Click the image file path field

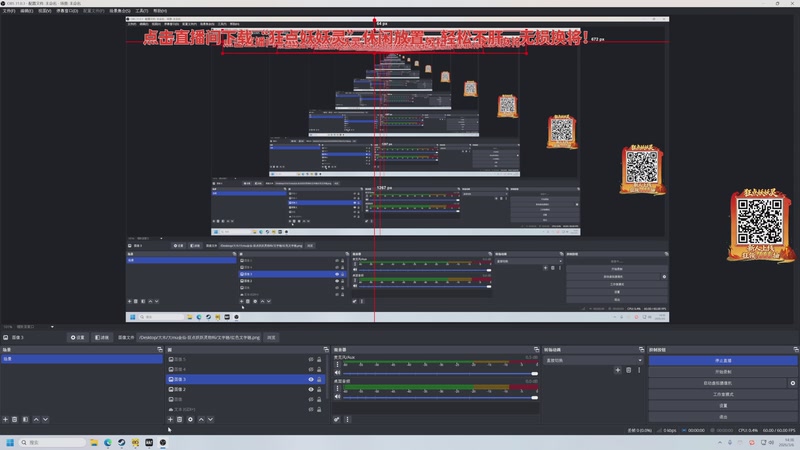199,337
